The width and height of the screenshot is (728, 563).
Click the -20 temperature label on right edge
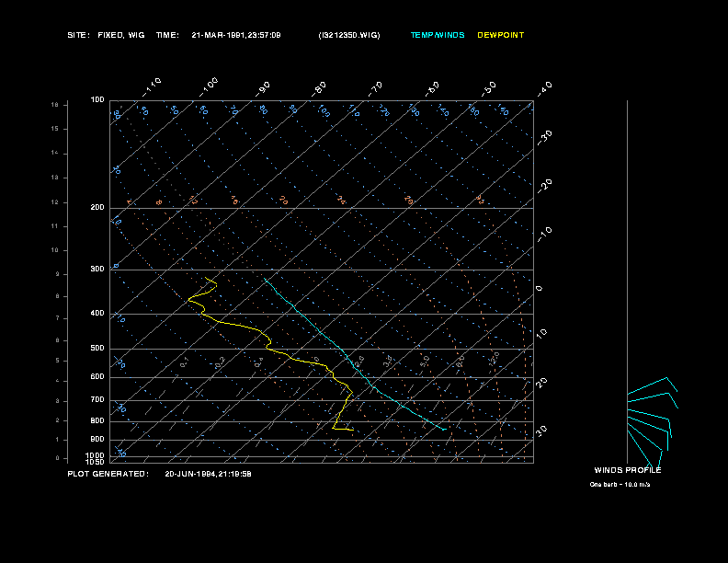(545, 186)
